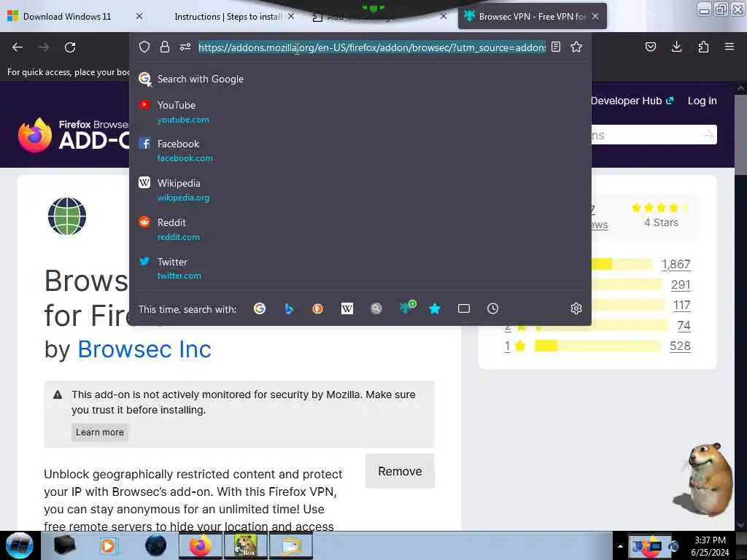Reload the current page
Image resolution: width=747 pixels, height=560 pixels.
click(70, 47)
